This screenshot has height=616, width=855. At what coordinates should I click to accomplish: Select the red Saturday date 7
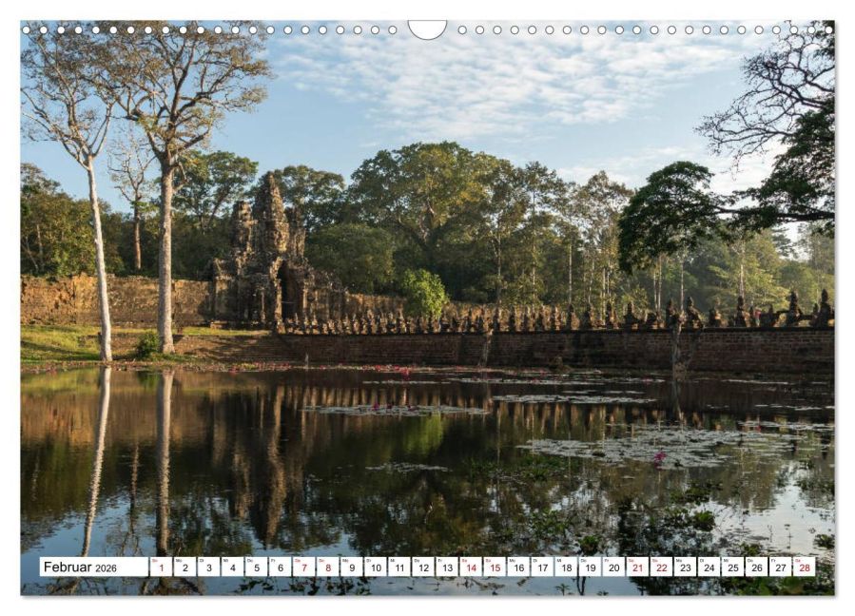(x=304, y=567)
